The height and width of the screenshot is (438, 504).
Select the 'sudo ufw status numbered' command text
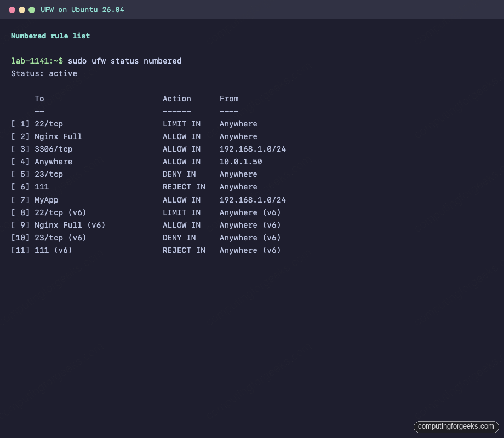125,61
